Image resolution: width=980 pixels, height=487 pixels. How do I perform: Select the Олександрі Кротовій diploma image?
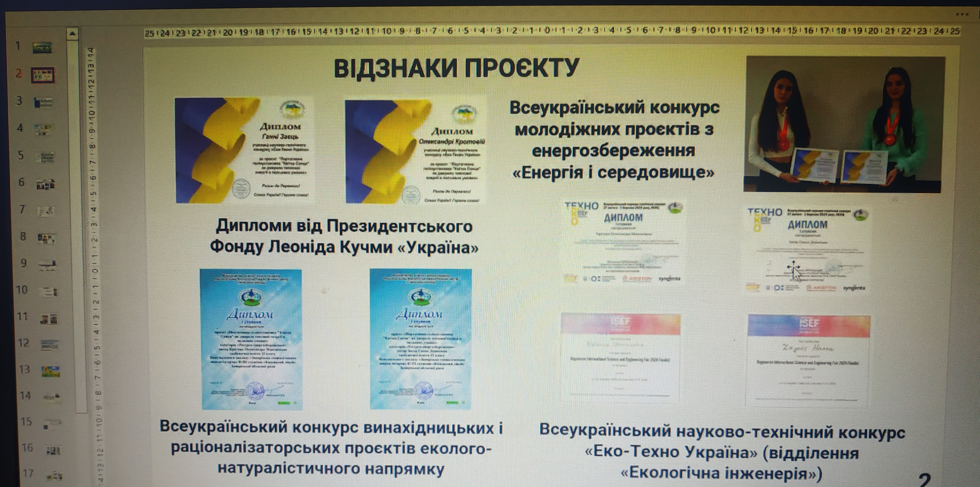point(415,152)
